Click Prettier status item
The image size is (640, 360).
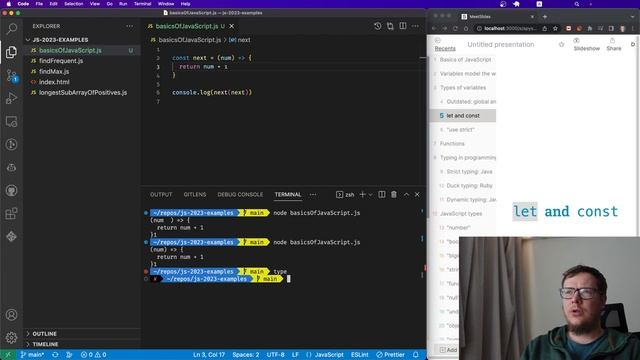[391, 355]
